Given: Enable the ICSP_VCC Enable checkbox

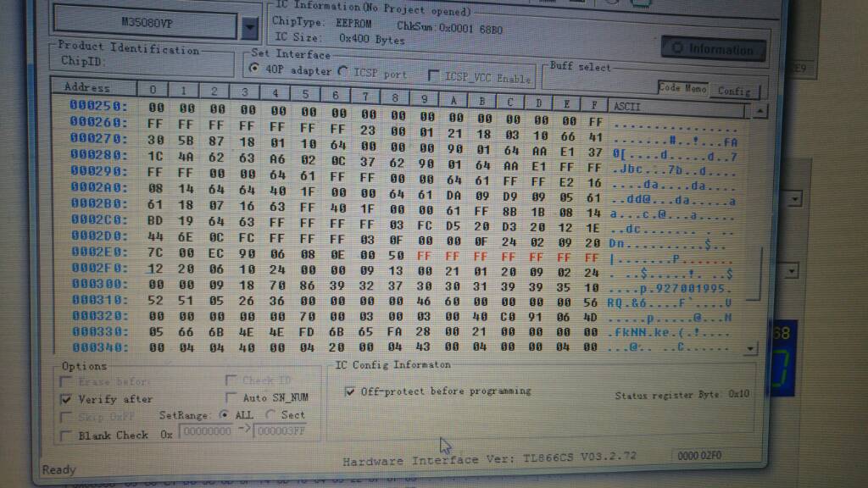Looking at the screenshot, I should click(x=434, y=77).
